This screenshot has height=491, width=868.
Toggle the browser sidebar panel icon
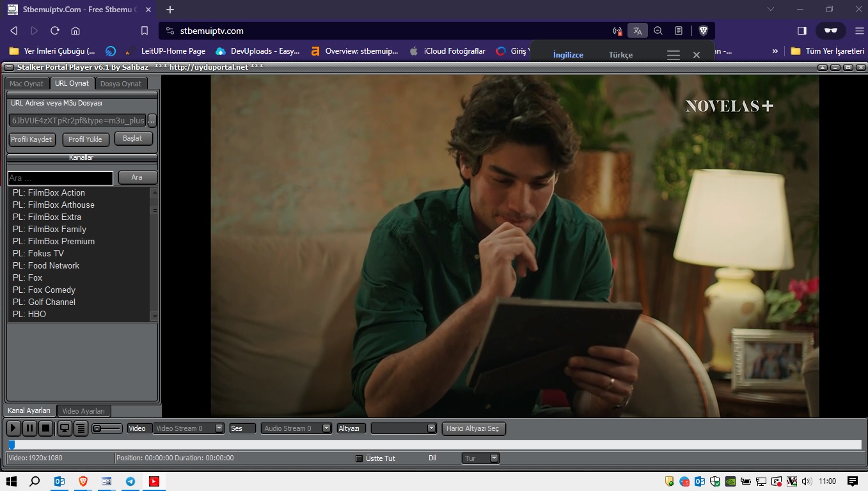tap(802, 31)
